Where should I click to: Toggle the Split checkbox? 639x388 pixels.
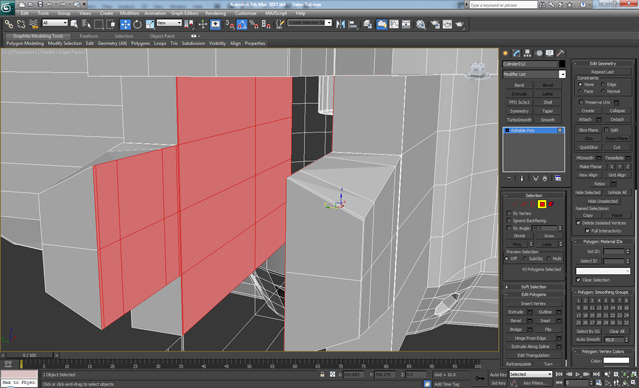click(606, 130)
